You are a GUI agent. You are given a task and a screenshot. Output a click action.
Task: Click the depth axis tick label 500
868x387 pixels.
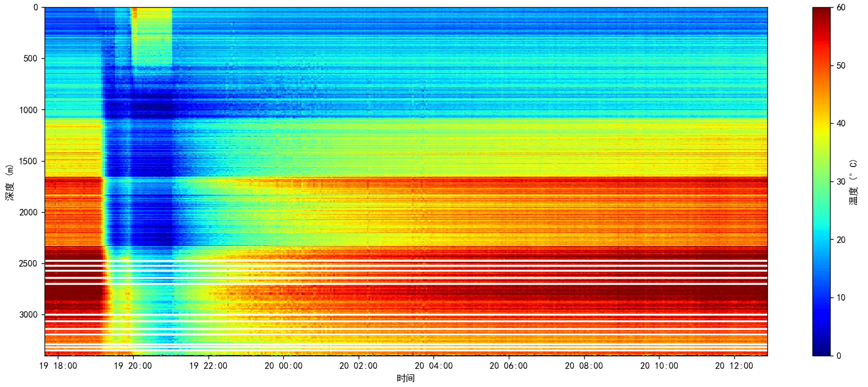[31, 59]
